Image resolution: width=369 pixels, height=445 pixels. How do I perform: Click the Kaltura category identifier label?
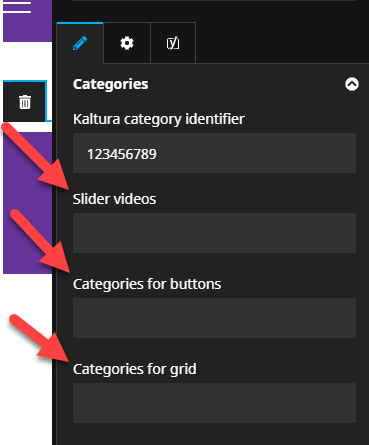[159, 119]
